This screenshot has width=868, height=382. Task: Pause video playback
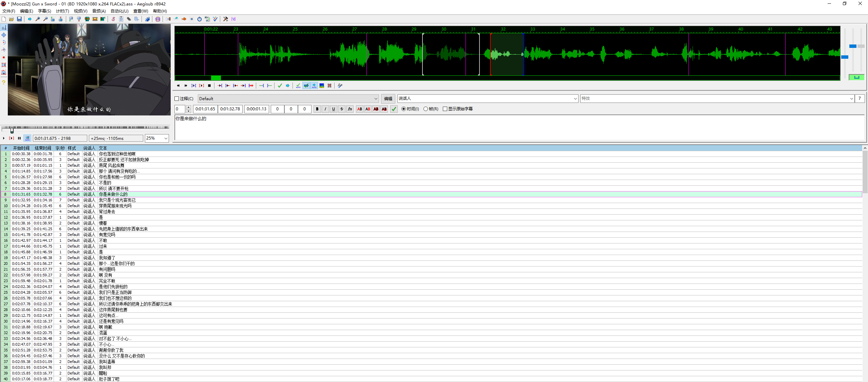coord(19,138)
